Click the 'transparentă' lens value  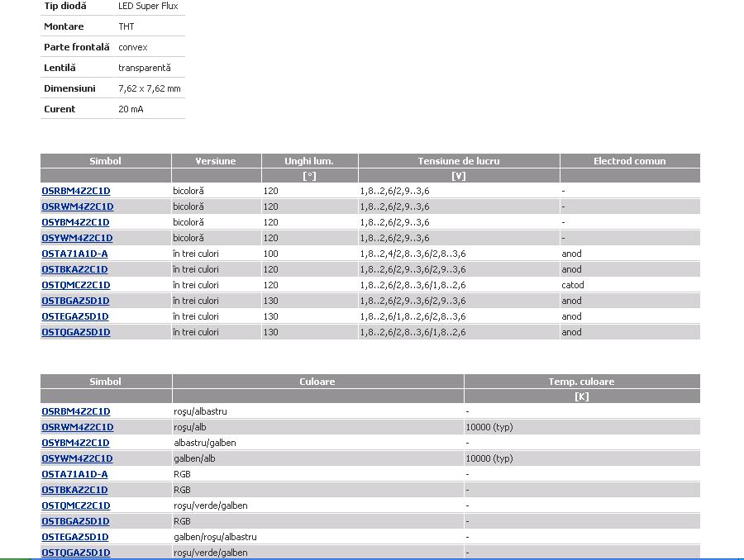144,68
